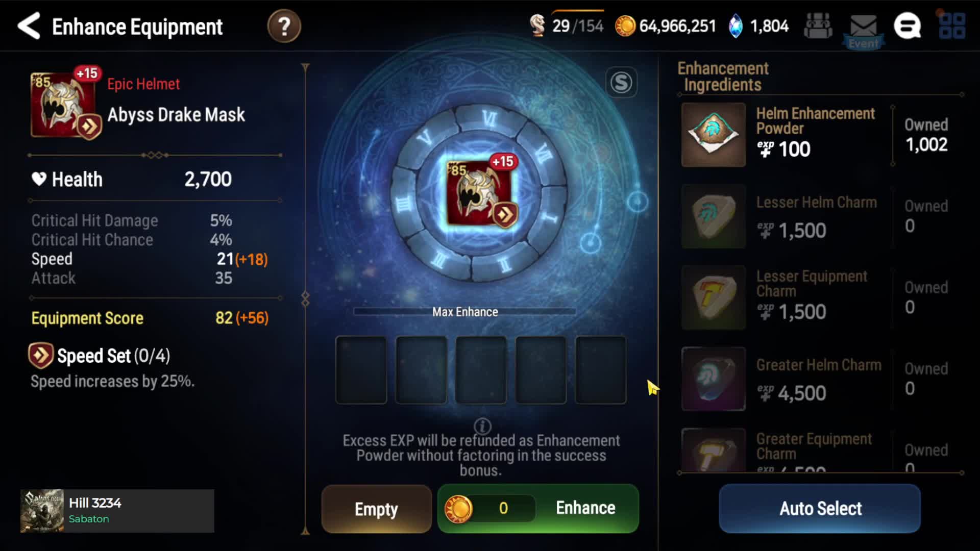This screenshot has height=551, width=980.
Task: Go back with the arrow icon
Action: (x=29, y=26)
